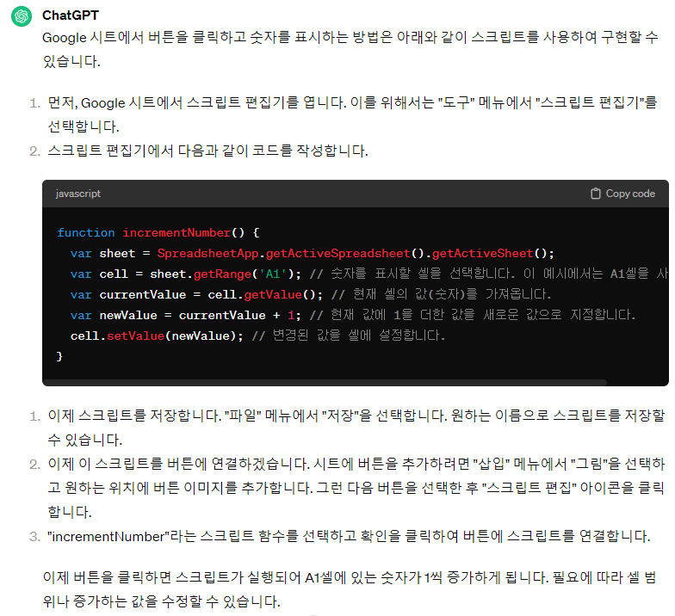Image resolution: width=675 pixels, height=616 pixels.
Task: Click the ChatGPT logo avatar icon
Action: (x=22, y=16)
